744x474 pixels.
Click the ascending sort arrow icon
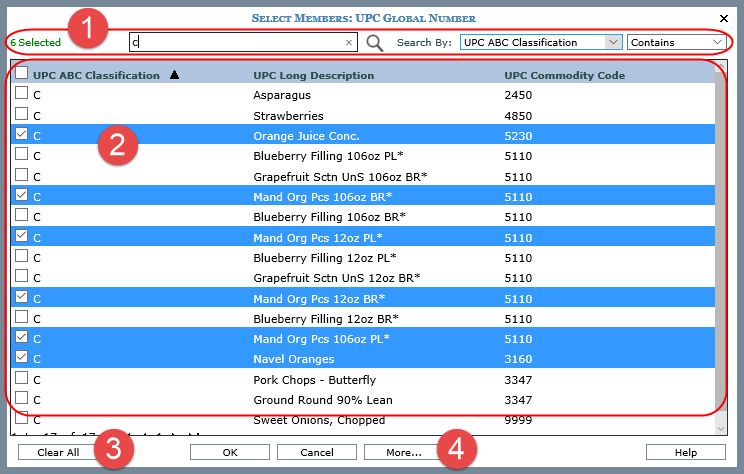[175, 75]
